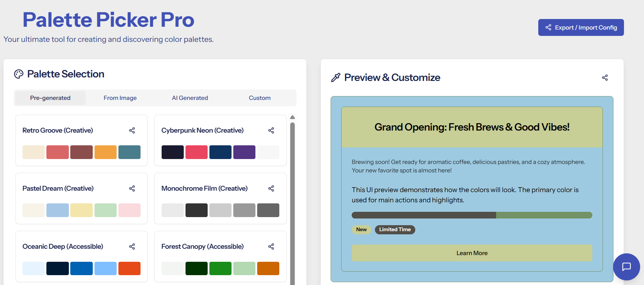
Task: Select the Forest Canopy (Accessible) title
Action: (202, 247)
